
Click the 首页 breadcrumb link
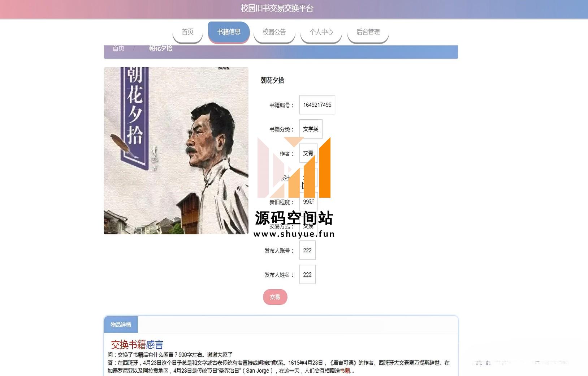[x=118, y=49]
